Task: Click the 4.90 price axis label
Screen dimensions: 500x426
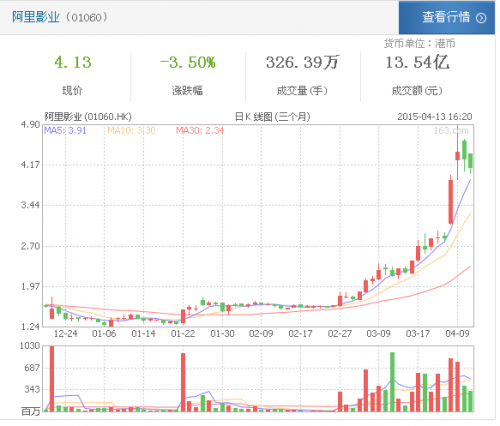Action: (31, 125)
